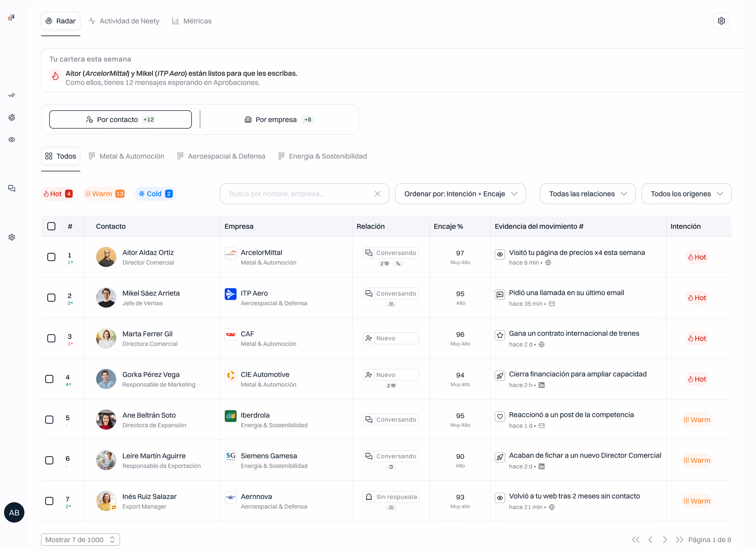Open the sidebar settings gear icon
The height and width of the screenshot is (549, 756).
tap(12, 237)
